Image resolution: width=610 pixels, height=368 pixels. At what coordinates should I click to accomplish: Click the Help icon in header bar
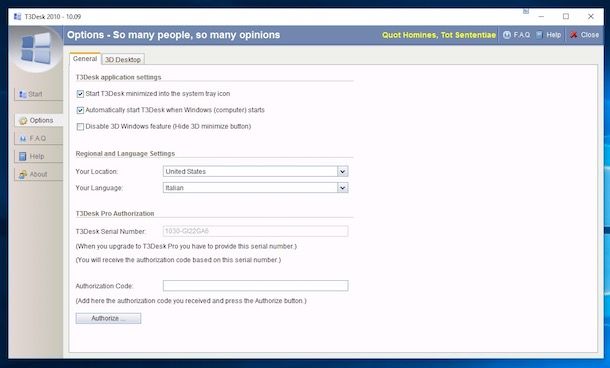pos(539,35)
